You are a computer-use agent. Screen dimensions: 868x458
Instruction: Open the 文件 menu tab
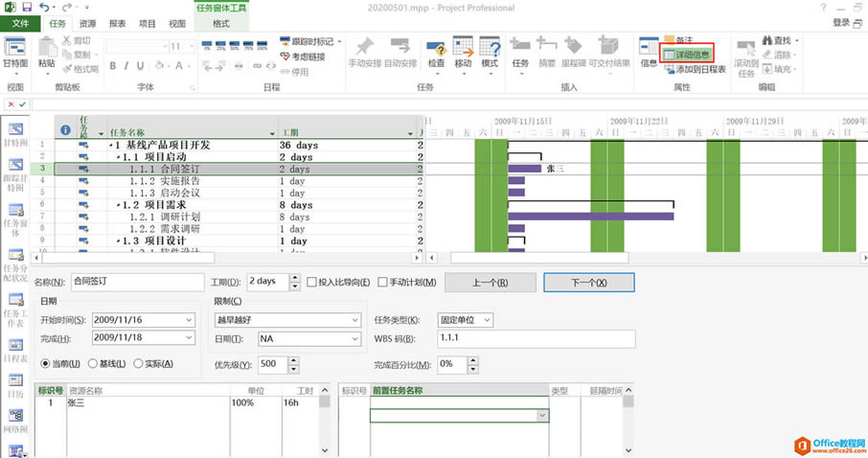coord(20,22)
